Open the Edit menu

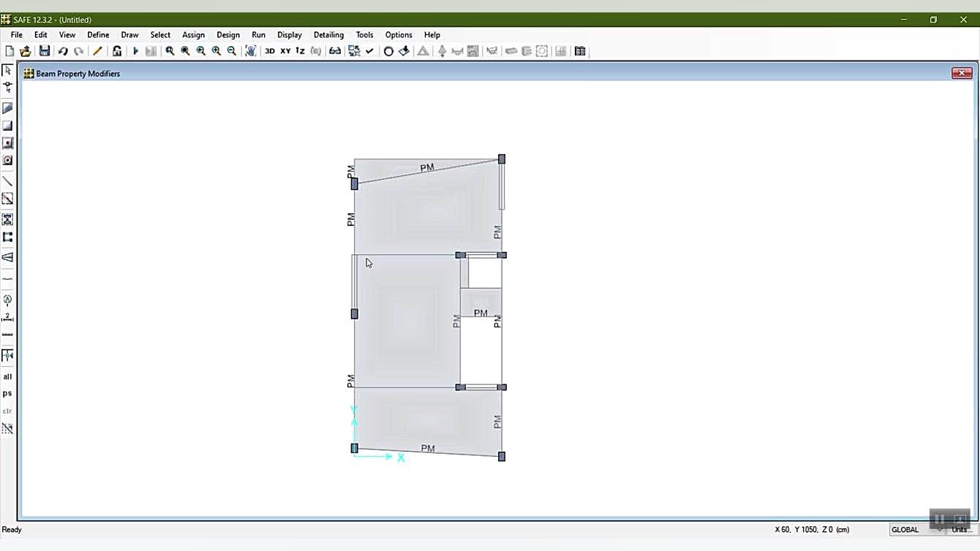[41, 34]
